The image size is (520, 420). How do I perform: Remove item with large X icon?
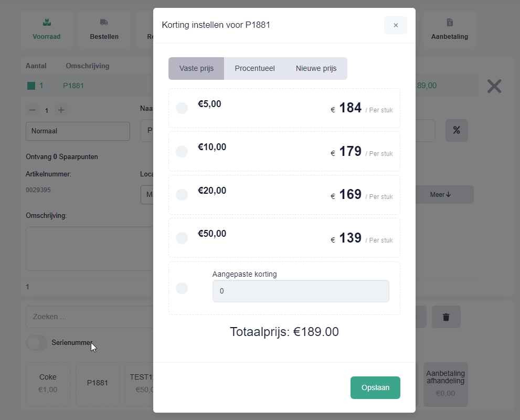point(494,86)
